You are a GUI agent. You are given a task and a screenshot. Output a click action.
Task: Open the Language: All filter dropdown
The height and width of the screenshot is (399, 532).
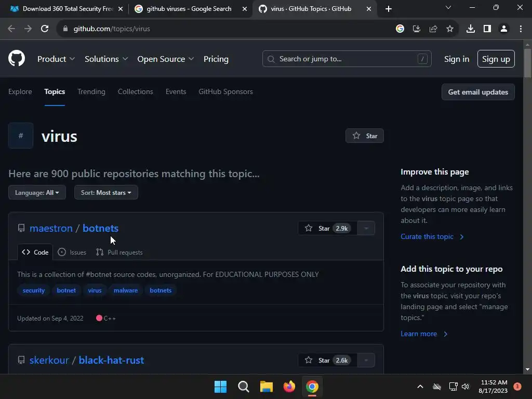[x=37, y=192]
